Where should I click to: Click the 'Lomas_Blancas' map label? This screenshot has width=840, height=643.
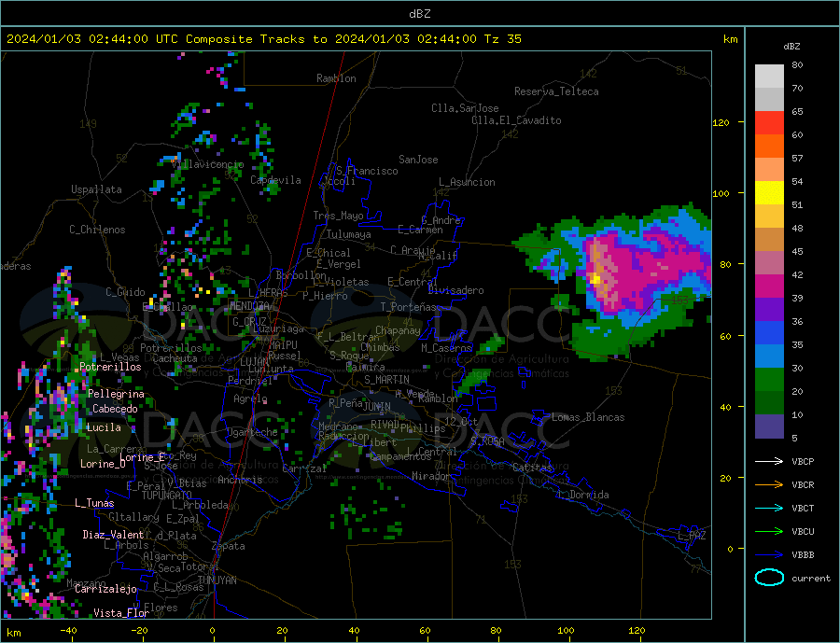pos(588,417)
